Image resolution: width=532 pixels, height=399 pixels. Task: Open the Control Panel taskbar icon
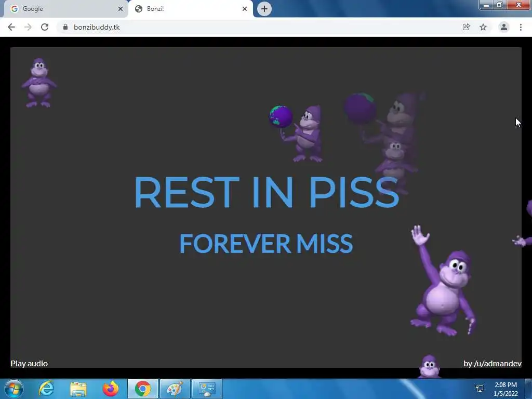(207, 389)
